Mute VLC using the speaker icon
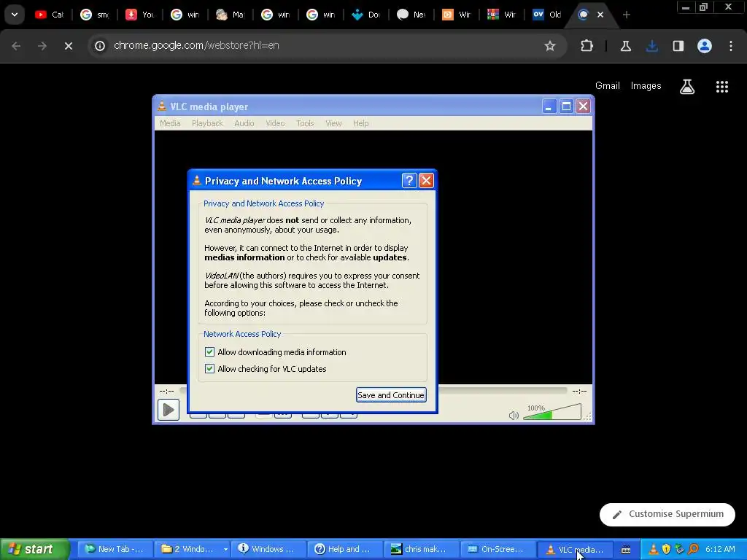The height and width of the screenshot is (560, 747). [x=513, y=415]
